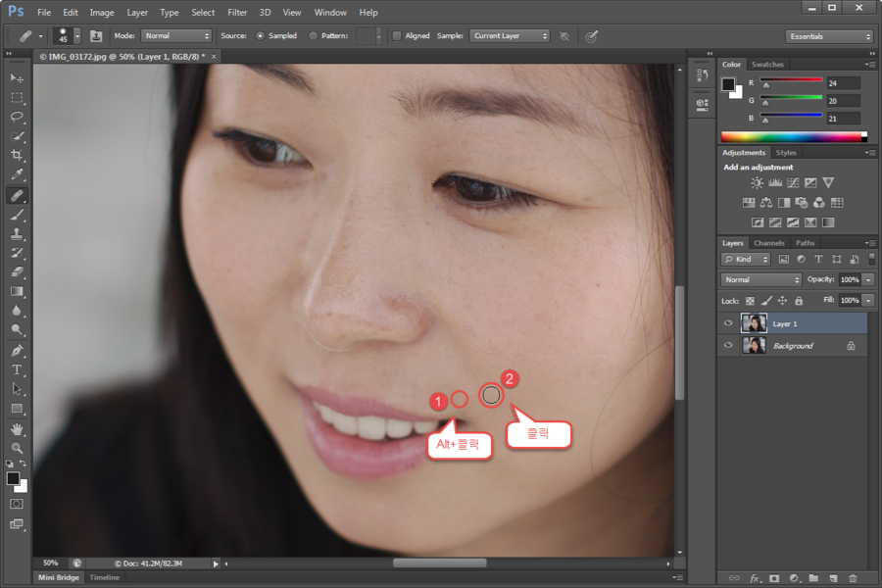Viewport: 882px width, 588px height.
Task: Toggle lock all
Action: point(799,301)
